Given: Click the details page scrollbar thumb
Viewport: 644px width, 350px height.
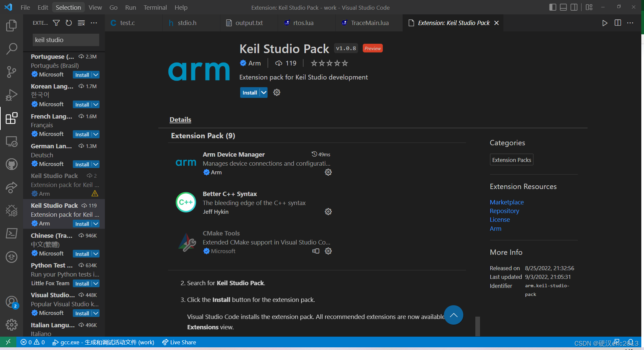Looking at the screenshot, I should pyautogui.click(x=478, y=326).
